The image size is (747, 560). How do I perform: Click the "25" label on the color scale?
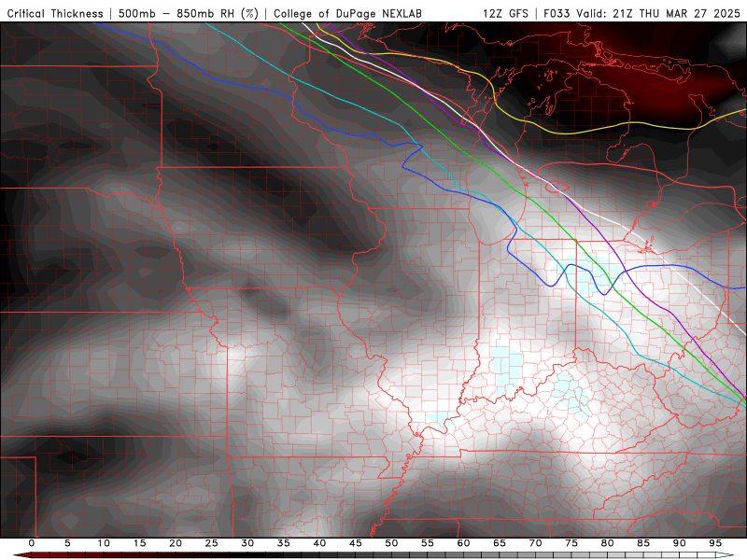[212, 543]
